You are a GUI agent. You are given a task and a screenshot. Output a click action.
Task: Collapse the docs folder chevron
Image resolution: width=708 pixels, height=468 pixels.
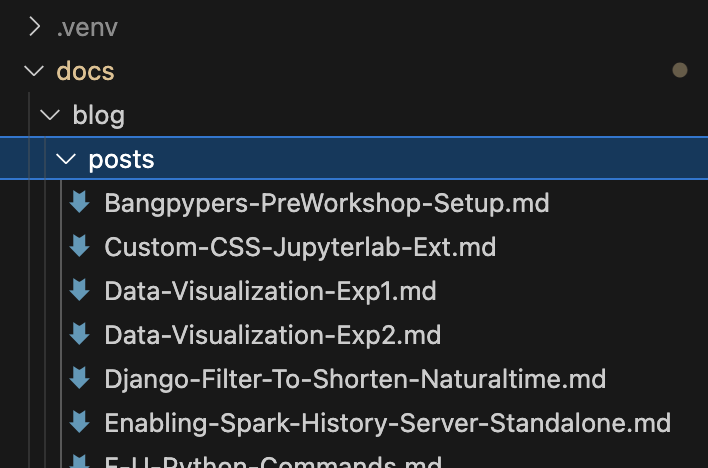pos(35,71)
